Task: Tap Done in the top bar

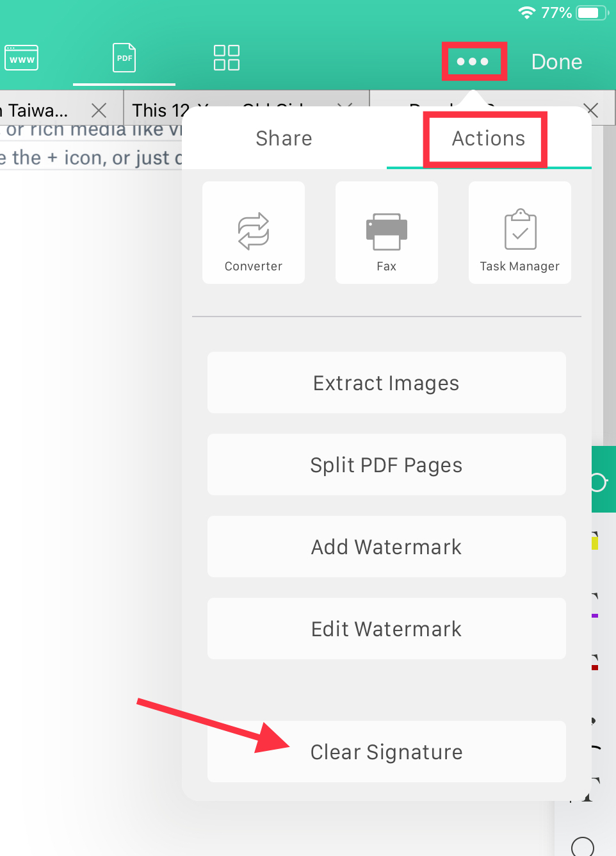Action: (x=556, y=62)
